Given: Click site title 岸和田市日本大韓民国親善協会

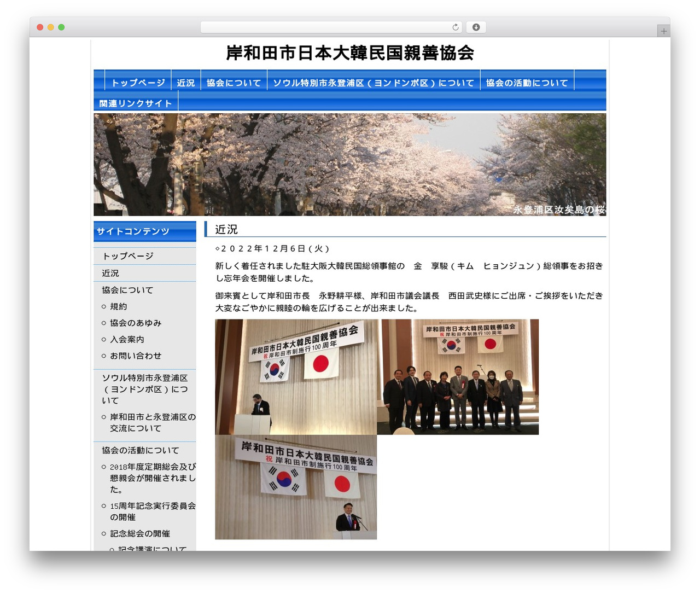Looking at the screenshot, I should pyautogui.click(x=350, y=53).
